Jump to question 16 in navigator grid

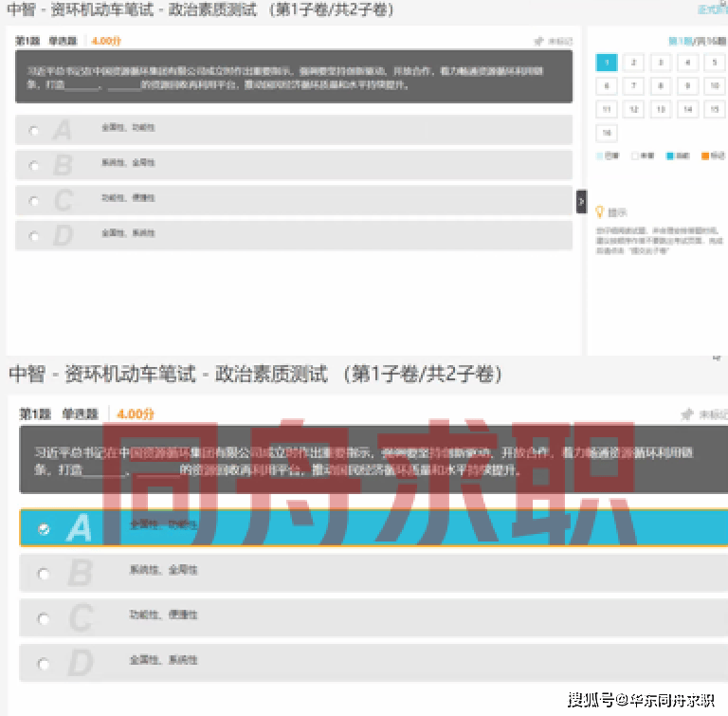[607, 134]
